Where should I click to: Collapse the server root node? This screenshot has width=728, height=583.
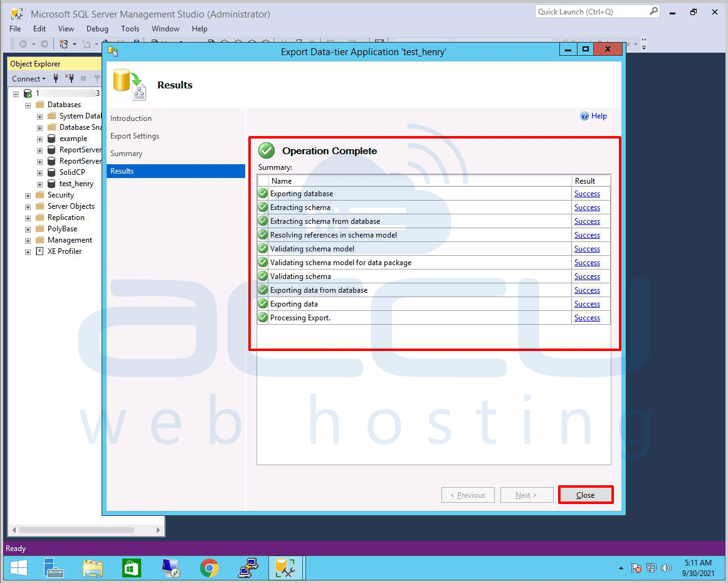point(16,94)
